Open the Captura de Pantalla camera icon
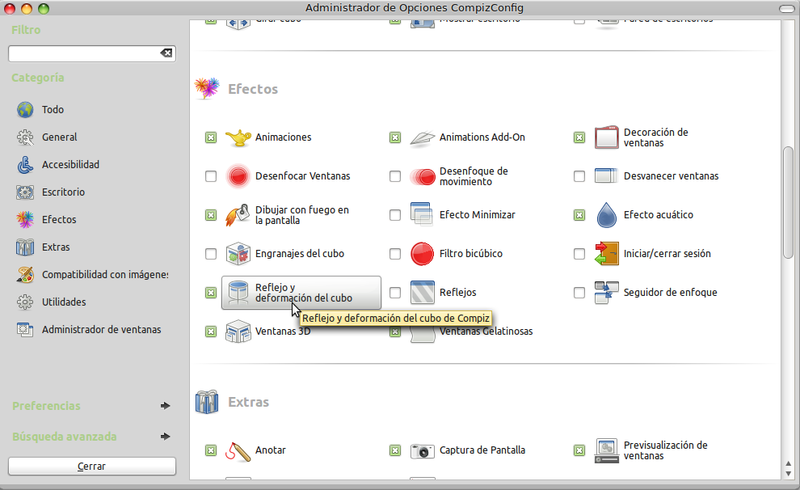Screen dimensions: 800x490 tap(423, 451)
